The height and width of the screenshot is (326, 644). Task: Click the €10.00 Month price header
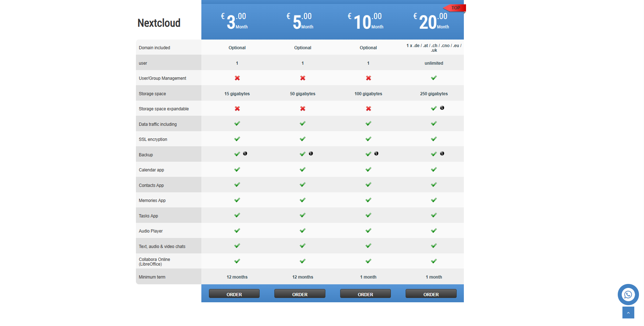pos(365,22)
